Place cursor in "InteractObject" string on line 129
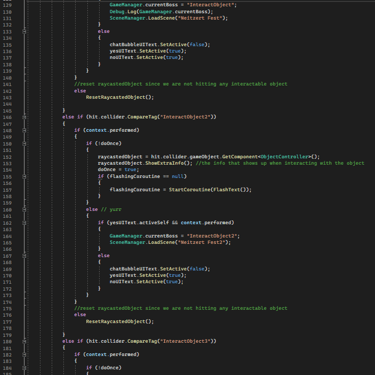The height and width of the screenshot is (375, 375). [x=210, y=5]
